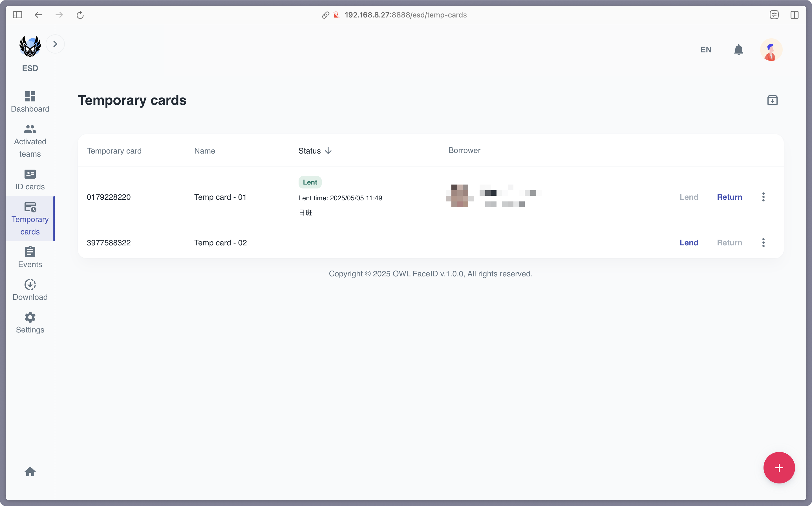The image size is (812, 506).
Task: Open more options for Temp card - 01
Action: coord(764,197)
